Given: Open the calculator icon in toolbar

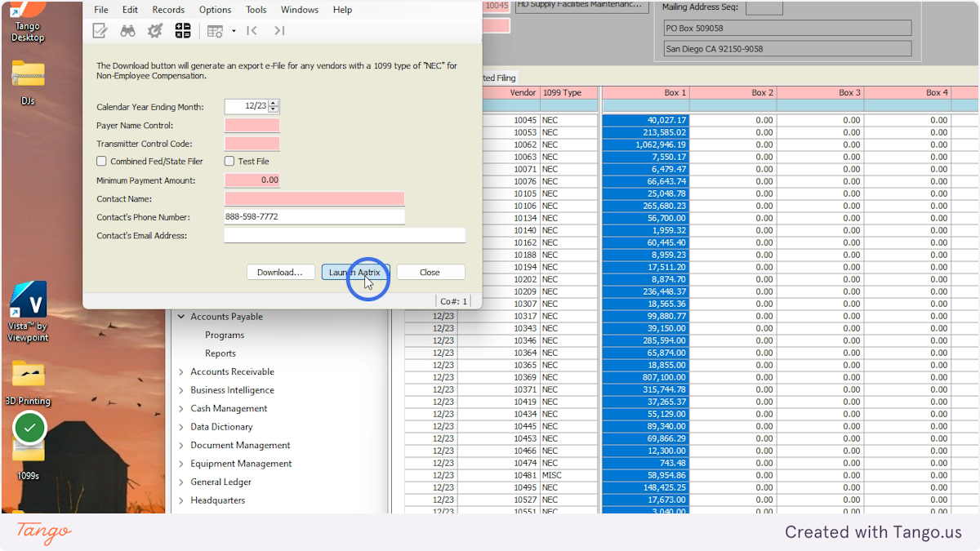Looking at the screenshot, I should point(183,31).
